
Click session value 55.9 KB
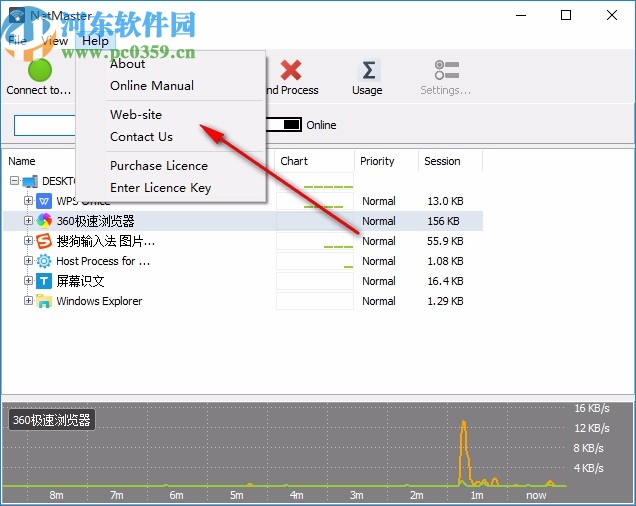coord(445,241)
